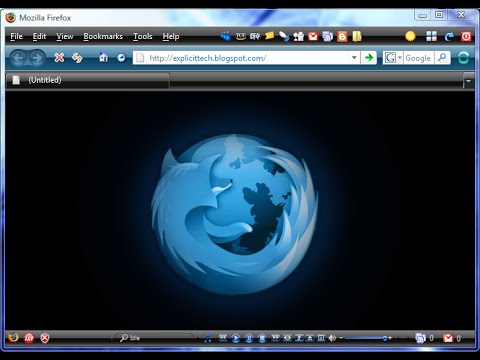Select the (Untitled) tab
The image size is (480, 360).
click(88, 80)
